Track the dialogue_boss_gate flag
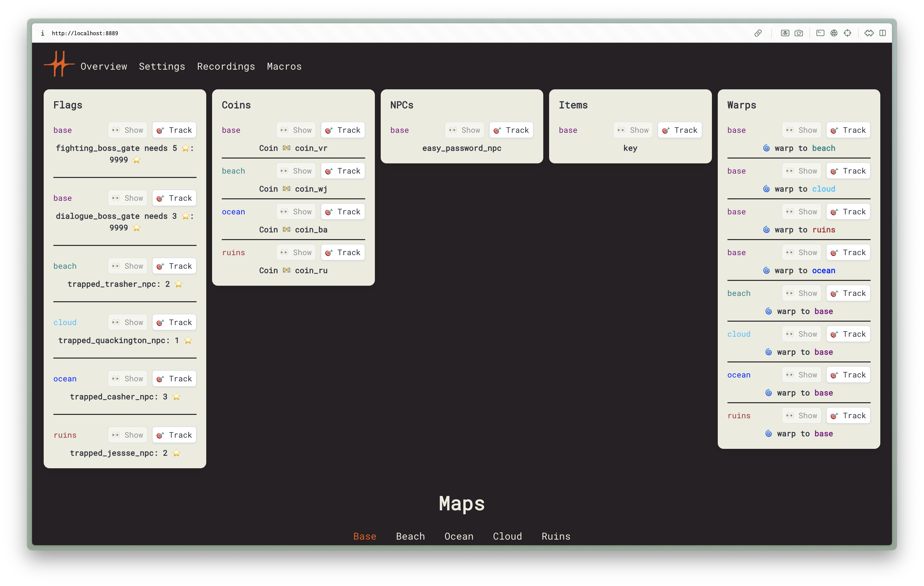 coord(174,198)
